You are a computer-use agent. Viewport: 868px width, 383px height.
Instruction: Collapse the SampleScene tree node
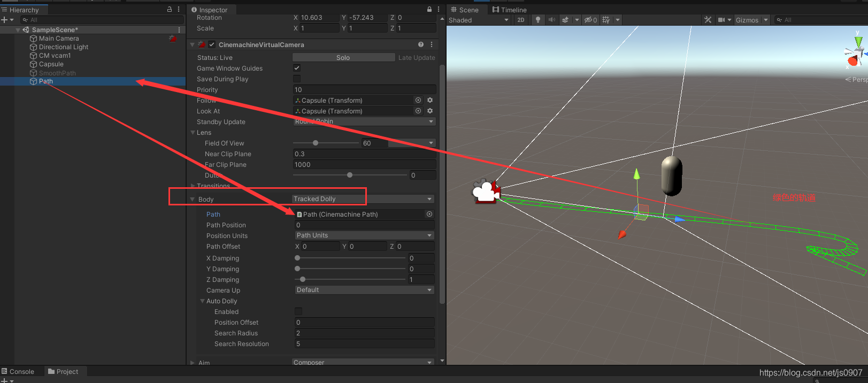point(18,30)
